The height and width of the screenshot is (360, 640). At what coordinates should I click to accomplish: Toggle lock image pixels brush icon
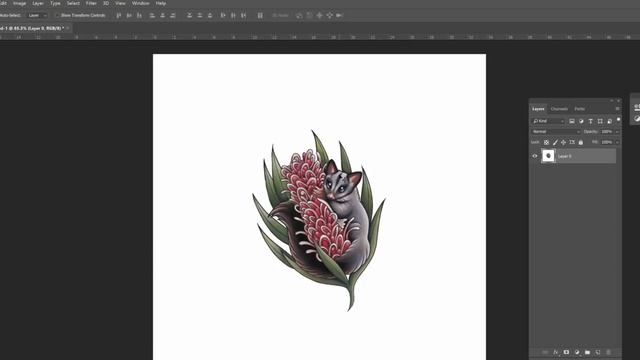555,142
